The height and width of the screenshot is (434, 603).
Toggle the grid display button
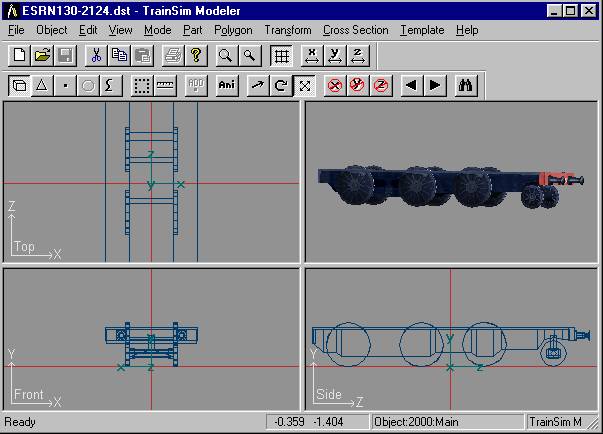coord(281,56)
